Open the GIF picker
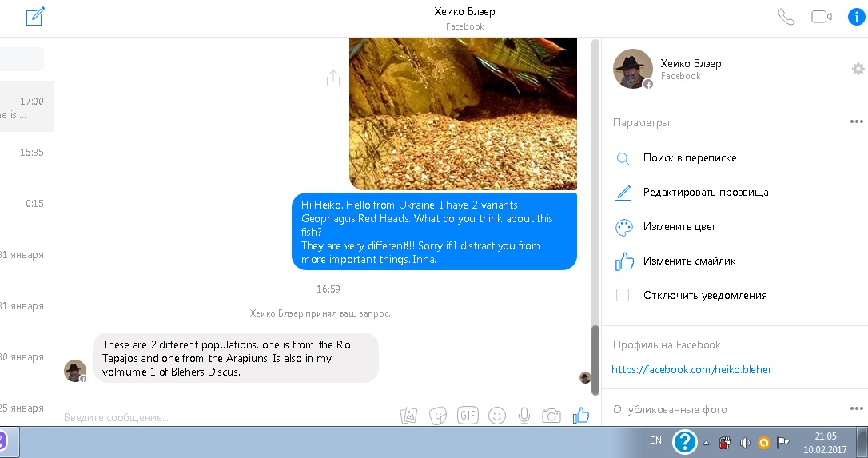Image resolution: width=868 pixels, height=458 pixels. [x=468, y=416]
